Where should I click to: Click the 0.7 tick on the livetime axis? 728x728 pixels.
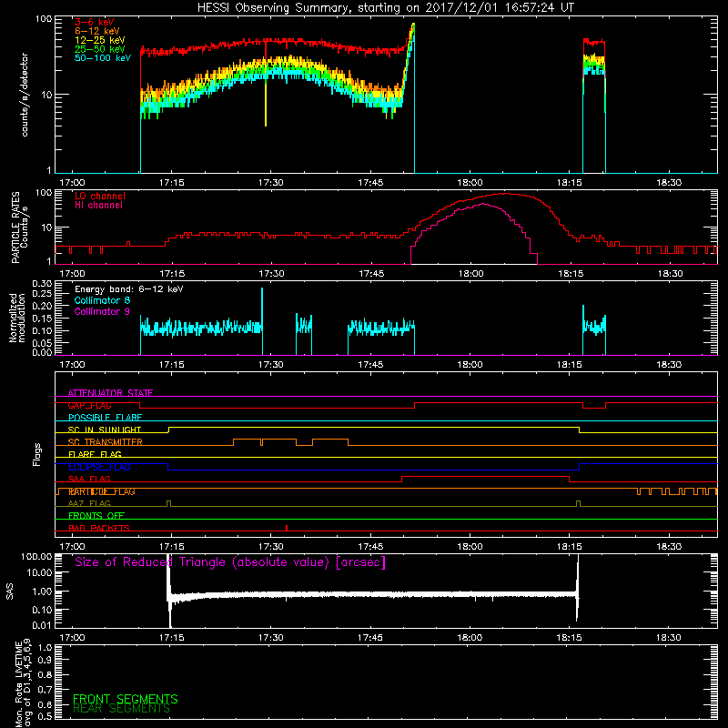pos(45,690)
